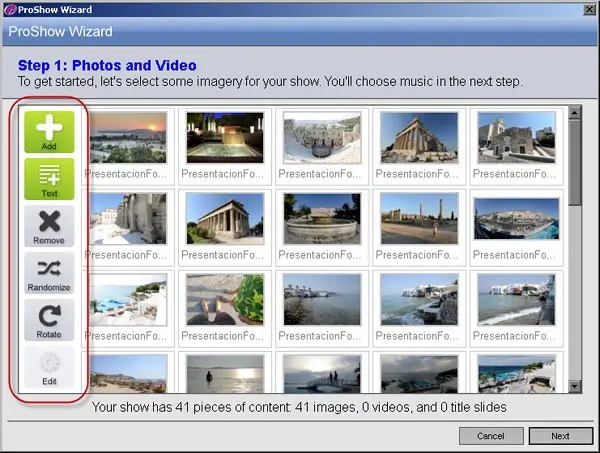600x453 pixels.
Task: Shuffle slides with the Randomize icon
Action: (x=49, y=268)
